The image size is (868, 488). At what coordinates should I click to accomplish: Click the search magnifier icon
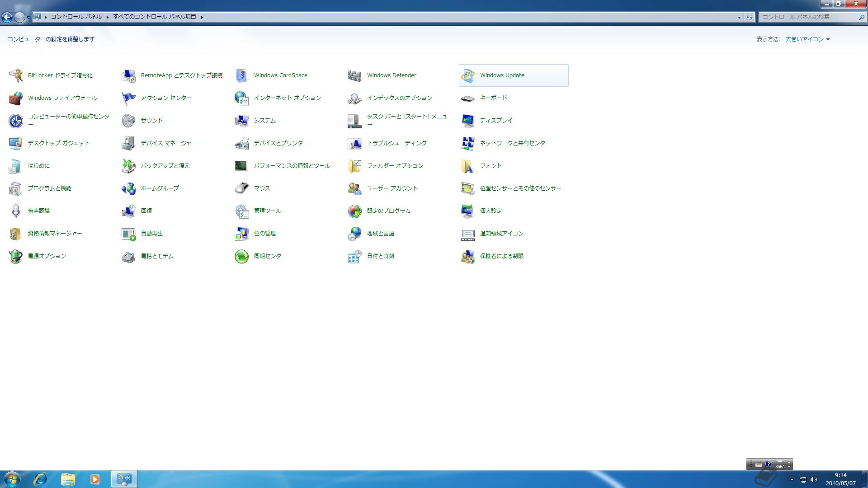[861, 17]
